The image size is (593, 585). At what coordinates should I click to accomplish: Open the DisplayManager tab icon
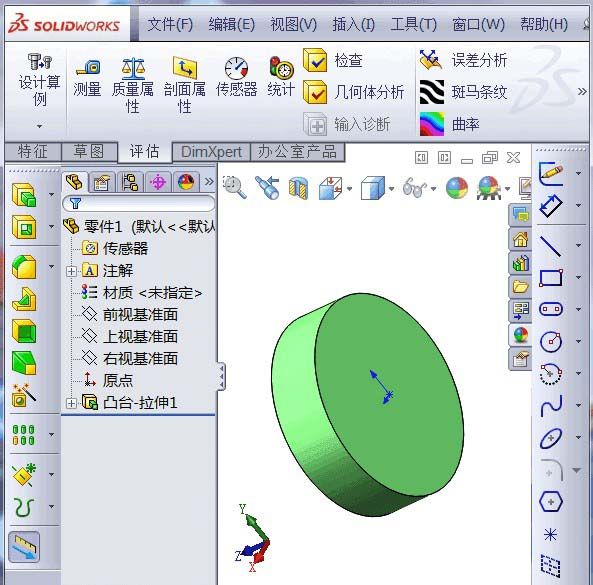(186, 183)
